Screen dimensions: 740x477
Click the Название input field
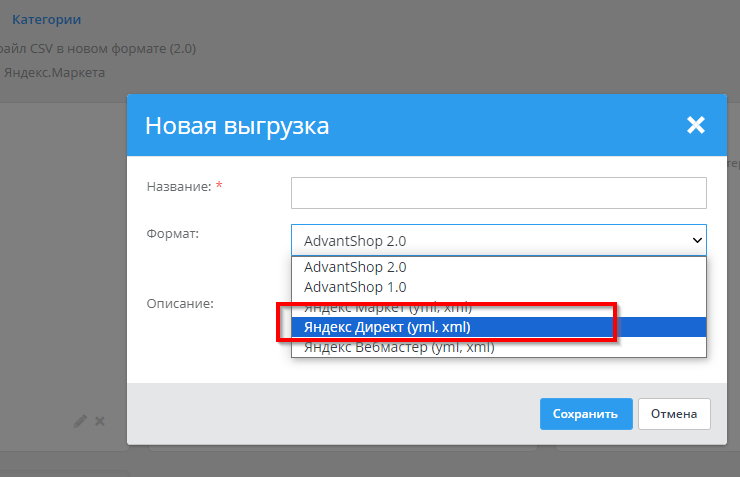click(498, 193)
